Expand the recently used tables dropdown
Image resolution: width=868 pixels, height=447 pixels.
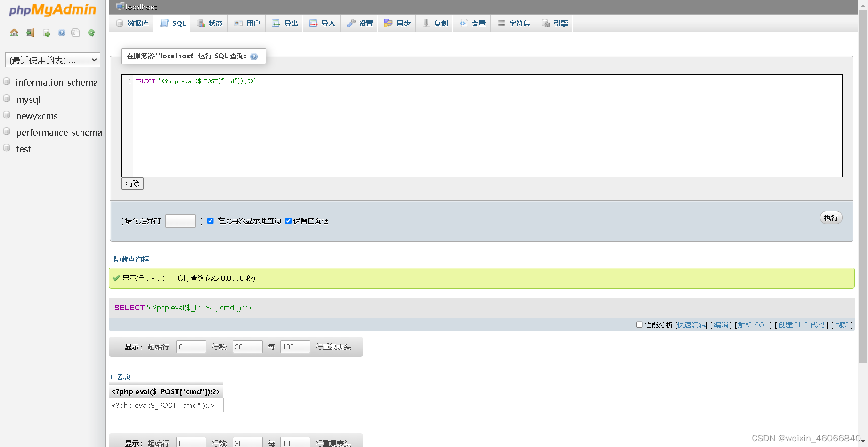(x=53, y=60)
